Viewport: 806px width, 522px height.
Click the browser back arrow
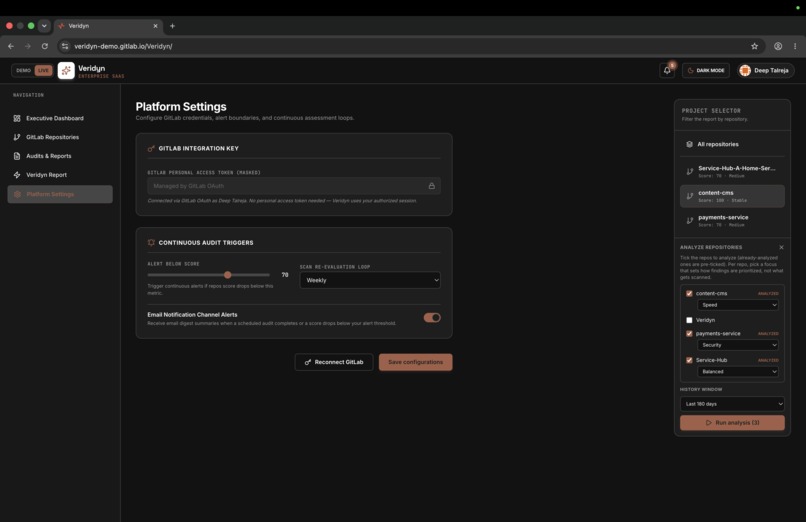click(11, 46)
